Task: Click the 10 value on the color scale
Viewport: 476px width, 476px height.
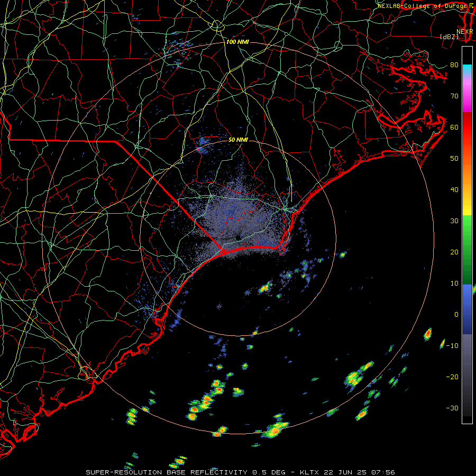Action: point(454,283)
